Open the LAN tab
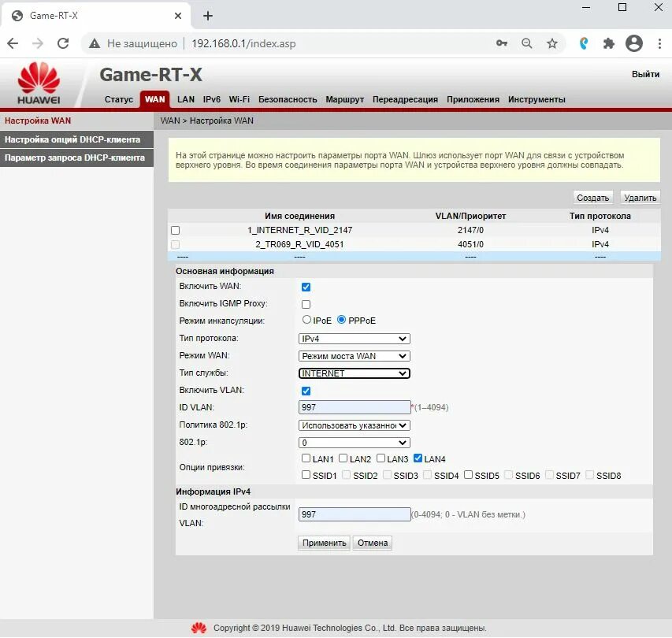The width and height of the screenshot is (672, 638). coord(186,99)
